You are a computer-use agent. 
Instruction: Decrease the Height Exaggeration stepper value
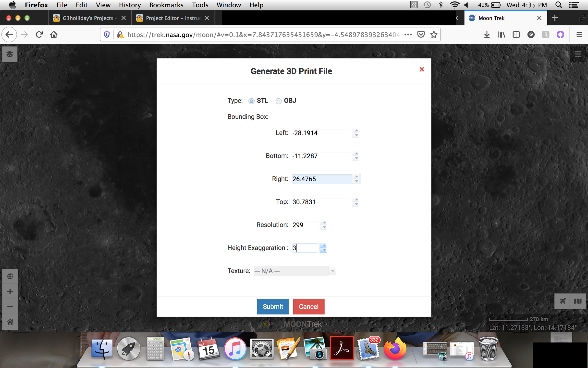[324, 250]
